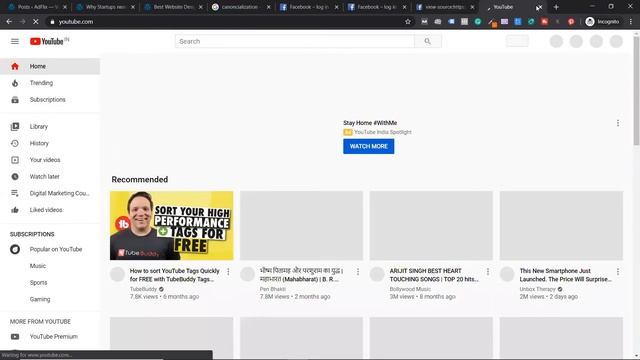The width and height of the screenshot is (640, 360).
Task: Visit the TubeBuddy channel name
Action: [x=143, y=289]
